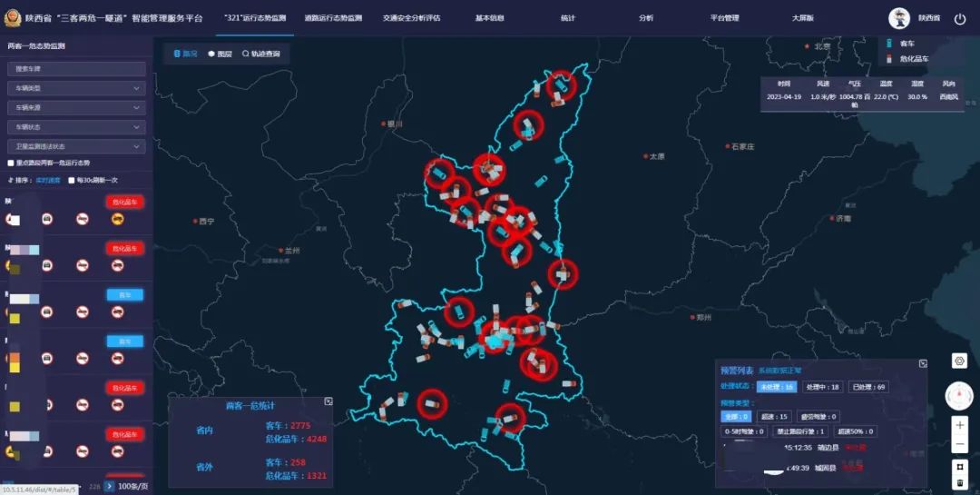Expand the 卫星监测违法状态 dropdown
This screenshot has width=980, height=495.
pyautogui.click(x=76, y=146)
